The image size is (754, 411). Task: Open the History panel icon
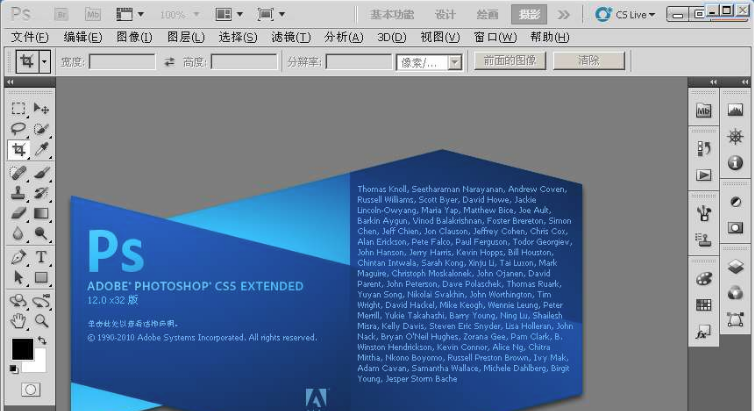(704, 149)
